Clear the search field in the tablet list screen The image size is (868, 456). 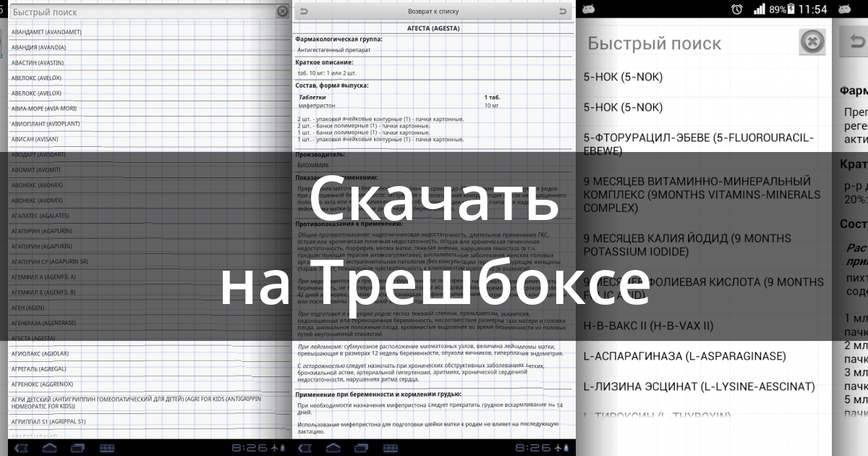(282, 12)
